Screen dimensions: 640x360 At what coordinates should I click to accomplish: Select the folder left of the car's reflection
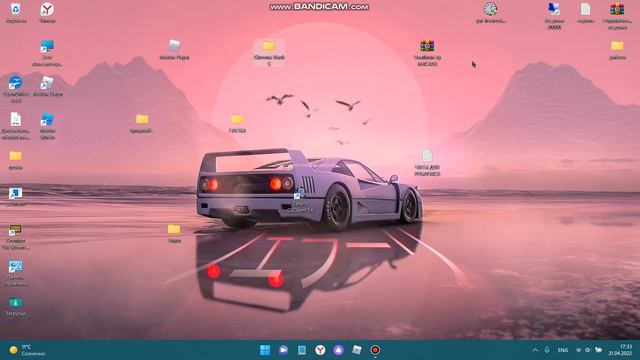pos(174,233)
